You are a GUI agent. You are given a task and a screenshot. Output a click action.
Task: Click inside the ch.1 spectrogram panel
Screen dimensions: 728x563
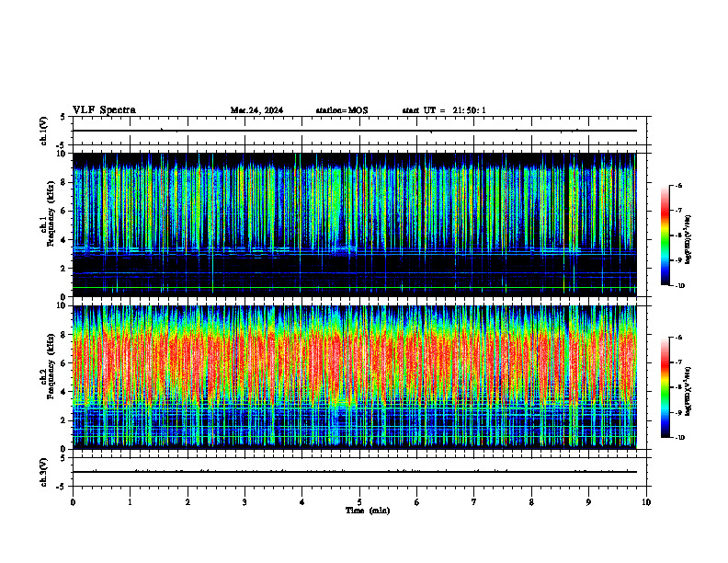click(x=354, y=224)
